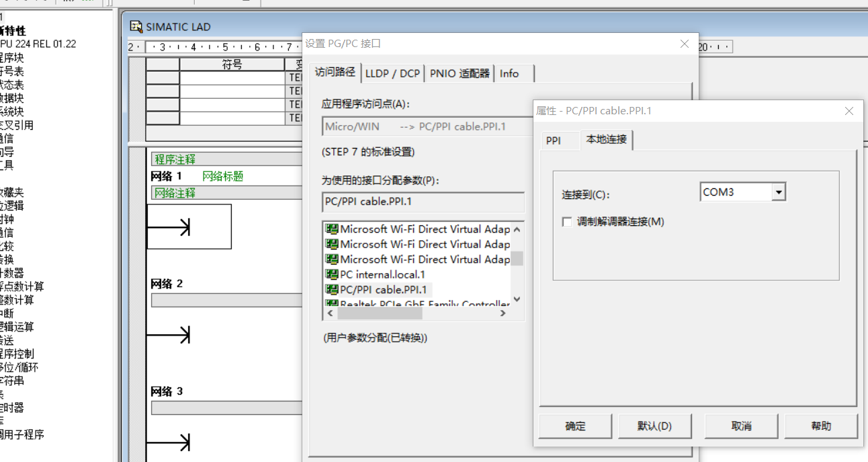Toggle the 调制解调器连接(M) checkbox
The image size is (868, 462).
pyautogui.click(x=568, y=222)
